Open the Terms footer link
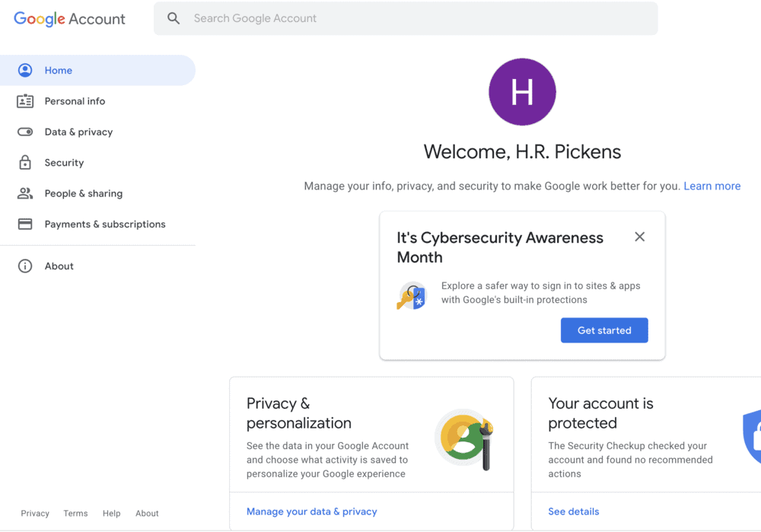This screenshot has width=761, height=532. tap(75, 514)
